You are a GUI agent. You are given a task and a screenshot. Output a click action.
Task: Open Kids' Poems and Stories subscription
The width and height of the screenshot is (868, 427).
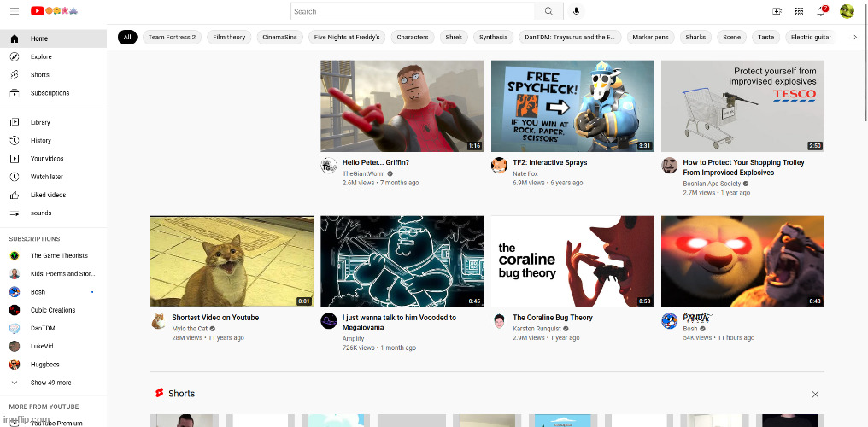click(53, 274)
